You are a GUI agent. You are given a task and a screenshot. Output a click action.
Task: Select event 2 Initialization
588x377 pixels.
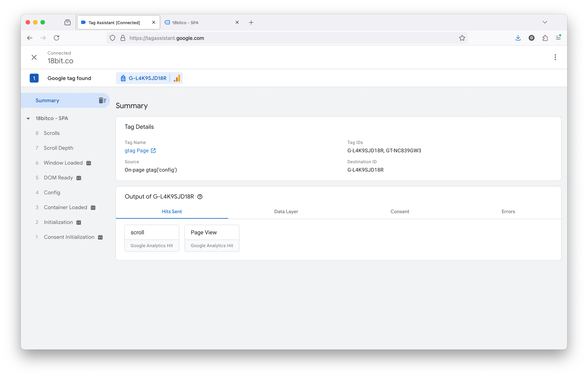(58, 222)
